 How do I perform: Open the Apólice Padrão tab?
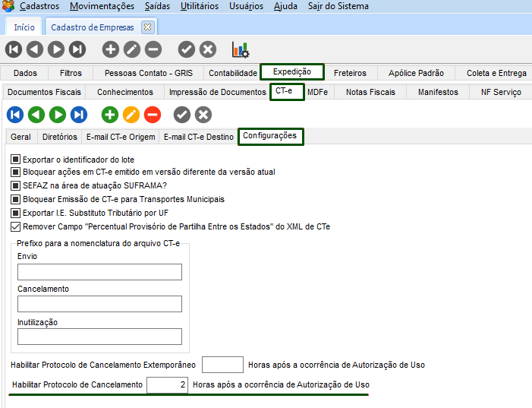[416, 73]
